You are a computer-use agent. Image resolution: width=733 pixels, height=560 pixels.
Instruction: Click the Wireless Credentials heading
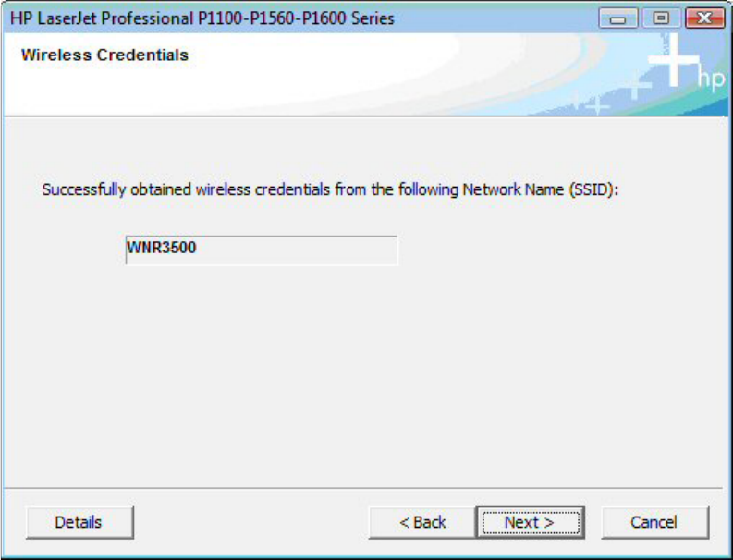pos(104,55)
